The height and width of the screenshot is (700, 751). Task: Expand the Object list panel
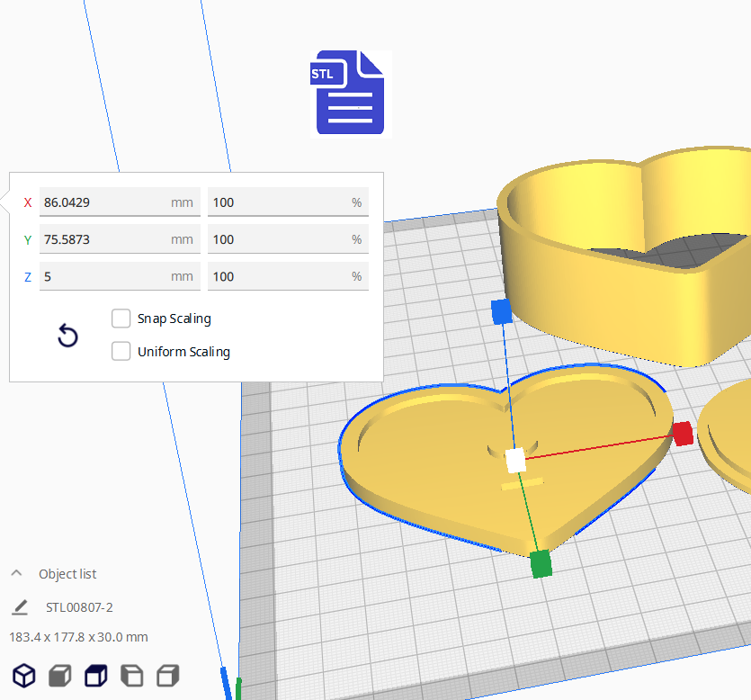coord(16,574)
